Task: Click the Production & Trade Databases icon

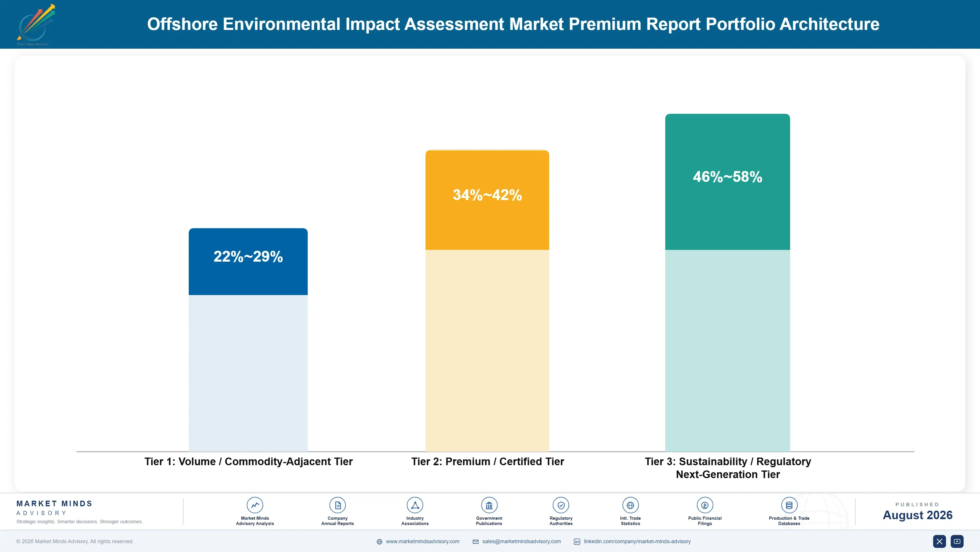Action: [x=789, y=505]
